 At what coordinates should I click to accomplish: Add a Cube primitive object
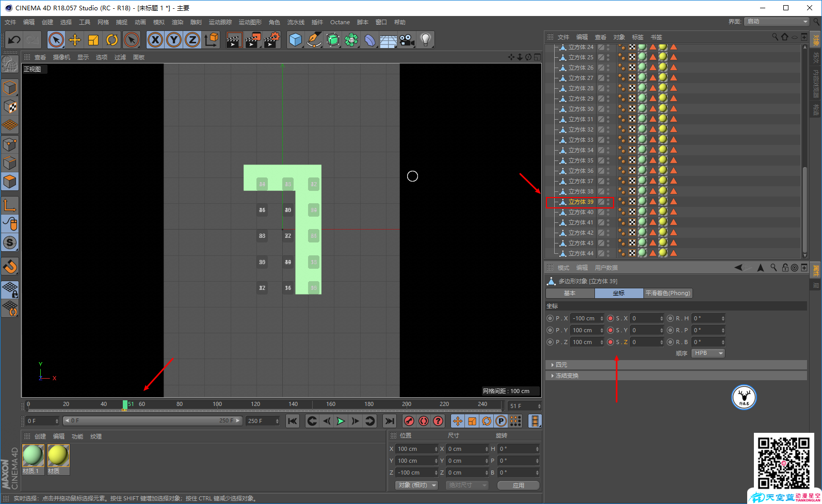point(296,40)
